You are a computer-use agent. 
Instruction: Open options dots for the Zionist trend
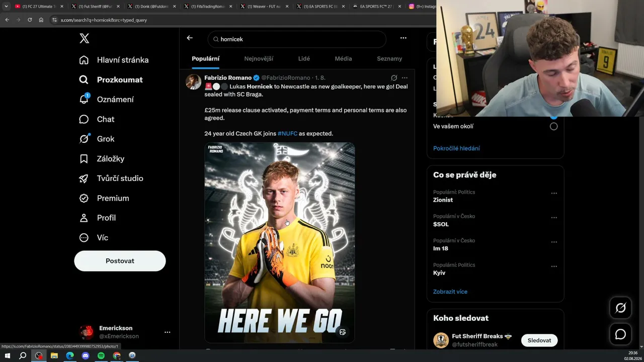tap(554, 193)
